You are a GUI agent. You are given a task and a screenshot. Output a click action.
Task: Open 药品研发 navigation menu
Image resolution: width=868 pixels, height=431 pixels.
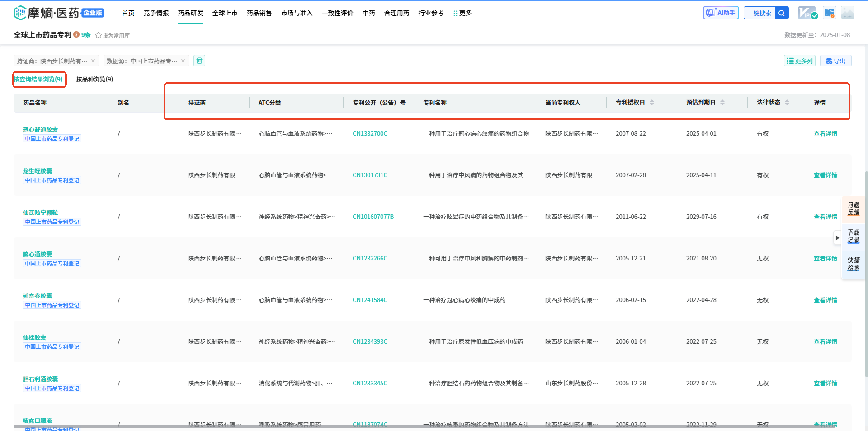click(191, 13)
